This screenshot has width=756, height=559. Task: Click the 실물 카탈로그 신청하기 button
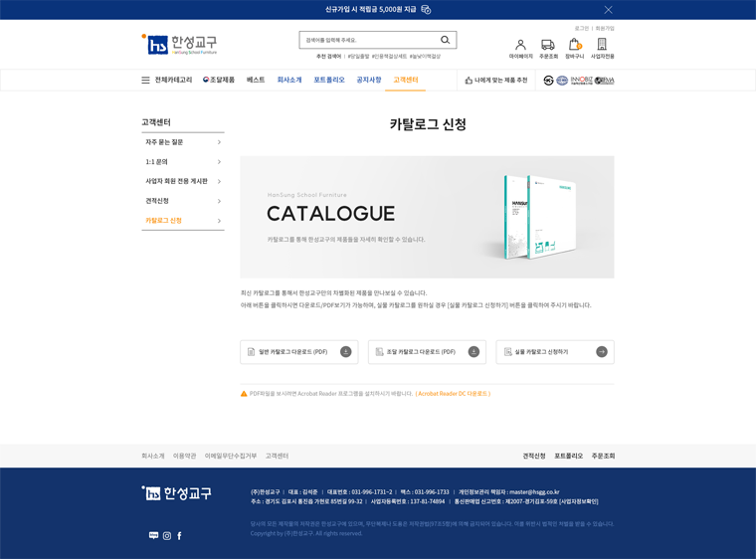click(x=555, y=352)
